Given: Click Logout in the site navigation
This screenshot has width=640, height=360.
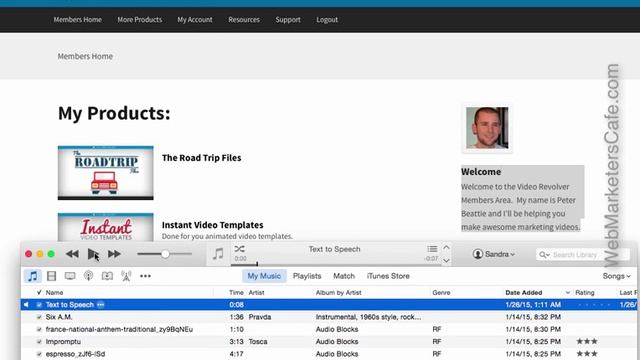Looking at the screenshot, I should click(x=327, y=20).
